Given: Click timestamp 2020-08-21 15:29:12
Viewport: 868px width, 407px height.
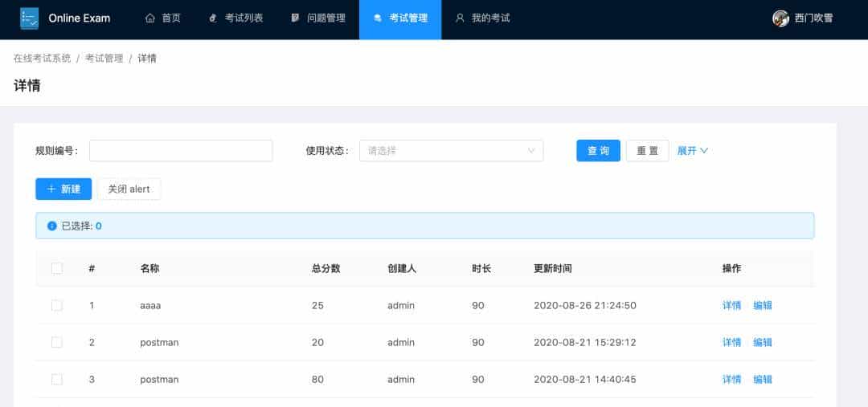Looking at the screenshot, I should click(584, 342).
